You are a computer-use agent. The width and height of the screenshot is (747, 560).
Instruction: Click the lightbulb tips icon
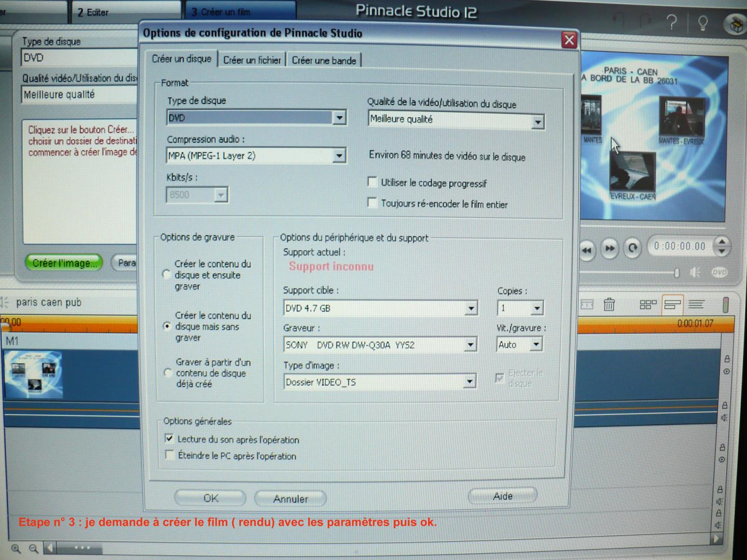coord(703,23)
